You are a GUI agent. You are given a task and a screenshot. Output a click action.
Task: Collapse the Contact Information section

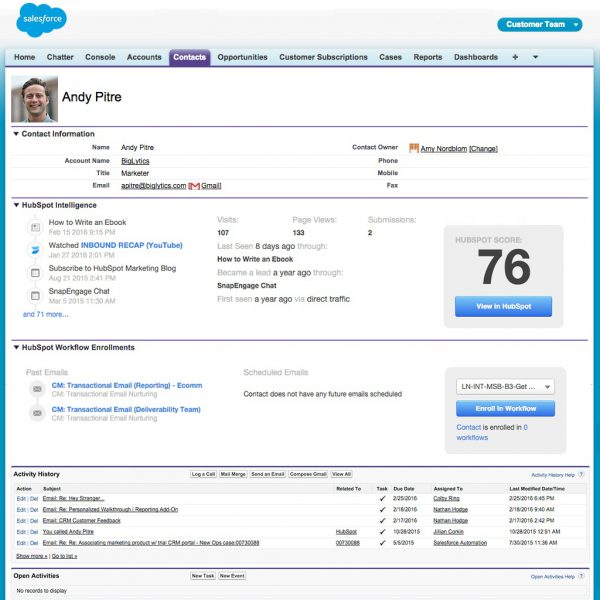16,134
